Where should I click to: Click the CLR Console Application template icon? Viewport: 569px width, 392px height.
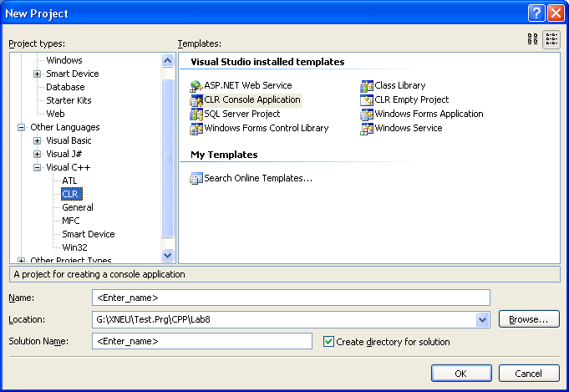click(196, 100)
